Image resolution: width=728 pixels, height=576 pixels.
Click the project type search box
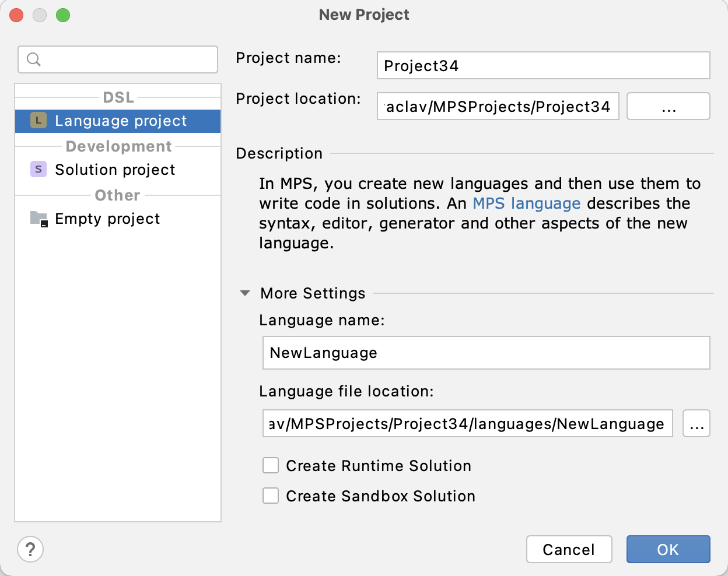pos(117,59)
